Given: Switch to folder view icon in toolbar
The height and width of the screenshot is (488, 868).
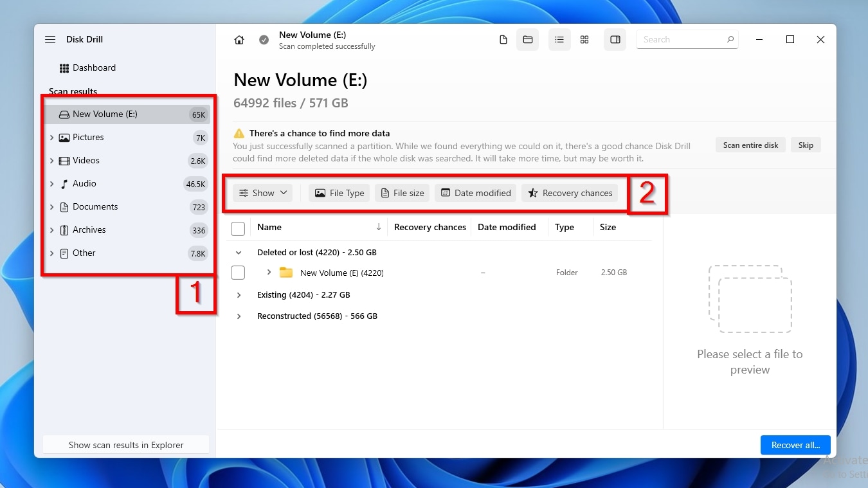Looking at the screenshot, I should 528,40.
